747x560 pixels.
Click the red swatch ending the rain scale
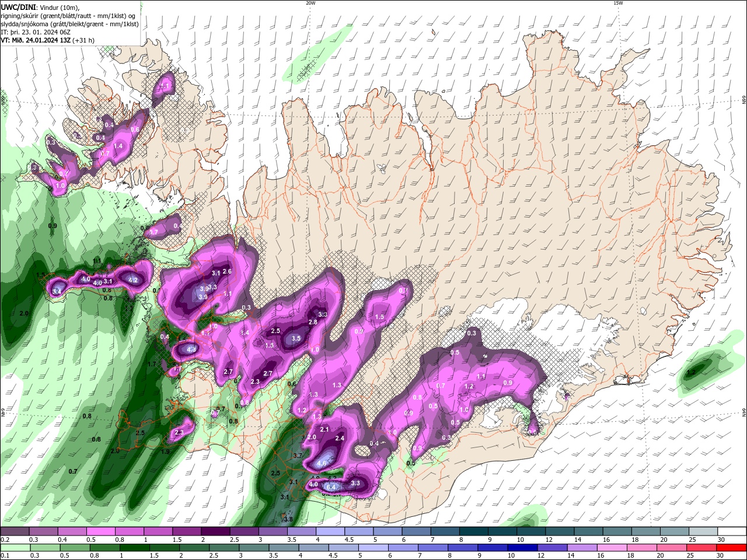point(732,548)
